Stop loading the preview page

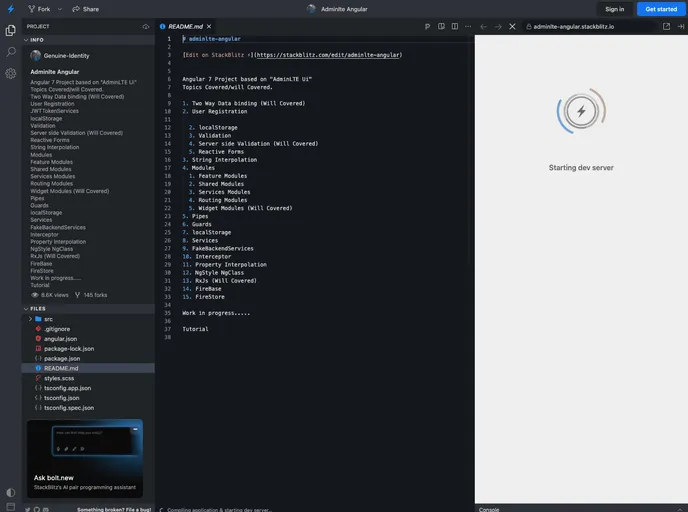(512, 26)
